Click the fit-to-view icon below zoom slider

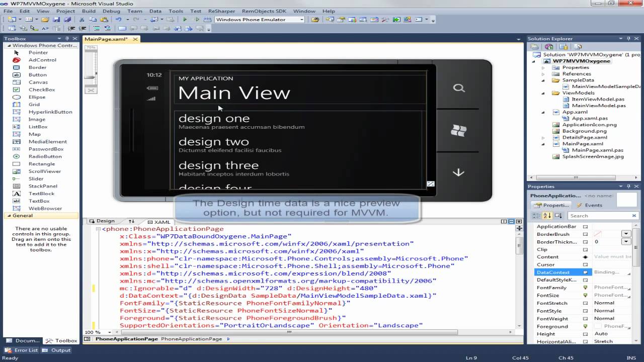(x=91, y=90)
